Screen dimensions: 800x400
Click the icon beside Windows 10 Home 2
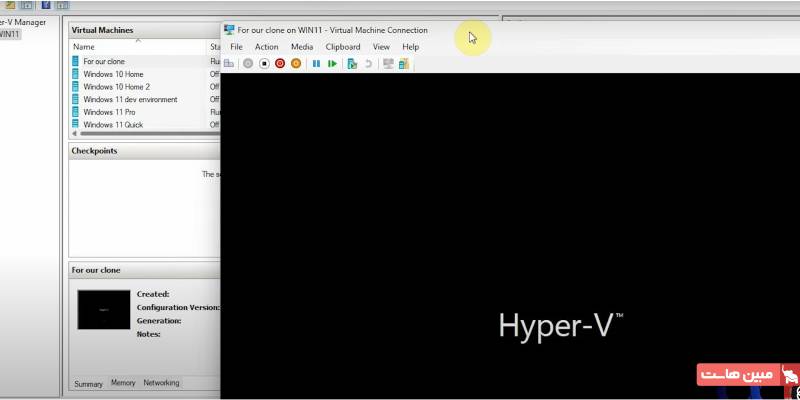[76, 87]
